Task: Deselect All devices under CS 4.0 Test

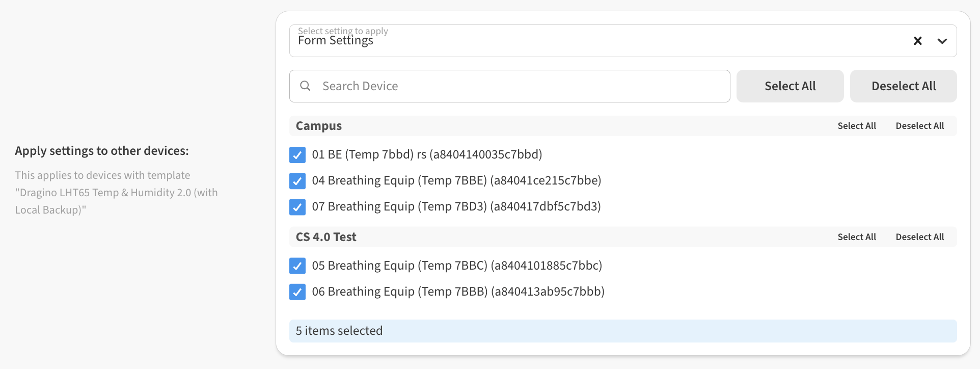Action: coord(920,236)
